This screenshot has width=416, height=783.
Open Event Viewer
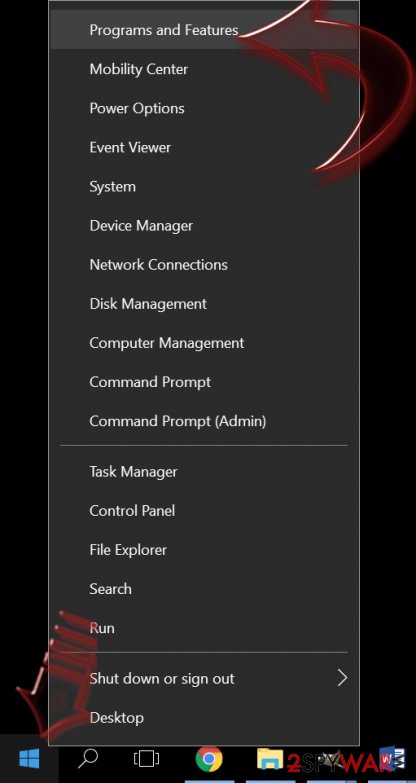204,147
